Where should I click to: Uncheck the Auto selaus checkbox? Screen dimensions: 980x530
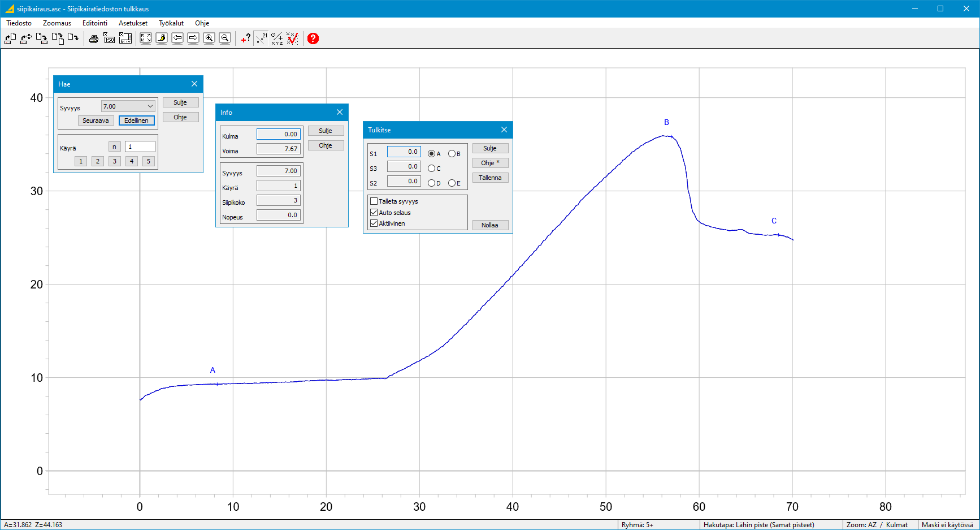[374, 213]
